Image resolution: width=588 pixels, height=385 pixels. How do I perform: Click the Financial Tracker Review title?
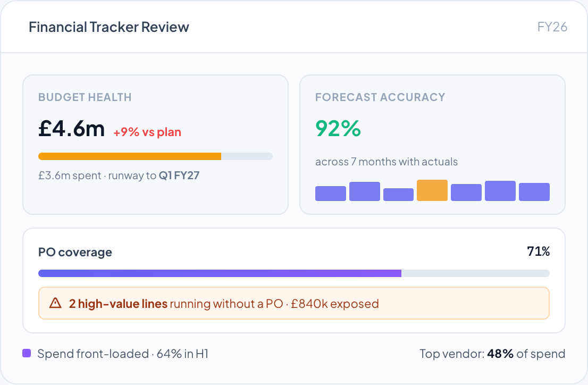click(x=109, y=27)
